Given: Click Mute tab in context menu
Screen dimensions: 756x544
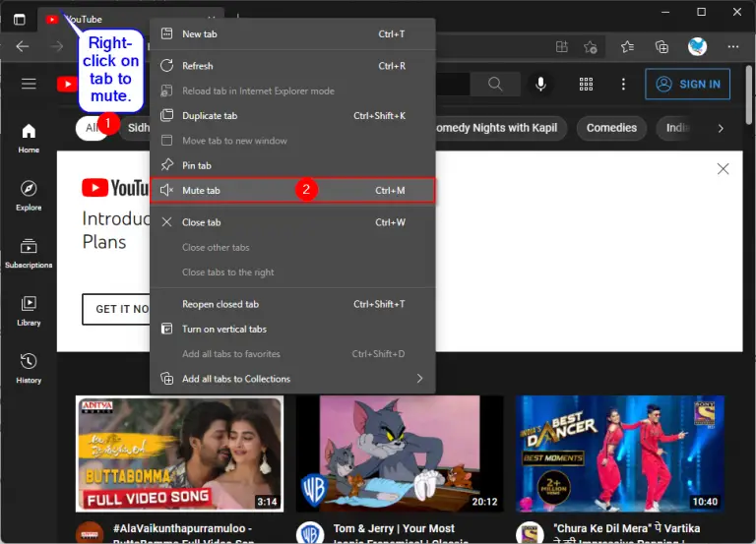Looking at the screenshot, I should tap(292, 190).
